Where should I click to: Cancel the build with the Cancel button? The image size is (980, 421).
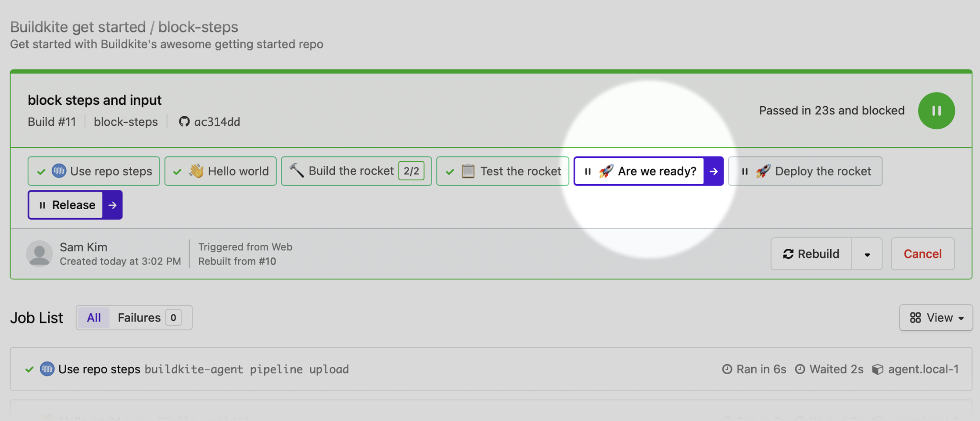point(923,254)
